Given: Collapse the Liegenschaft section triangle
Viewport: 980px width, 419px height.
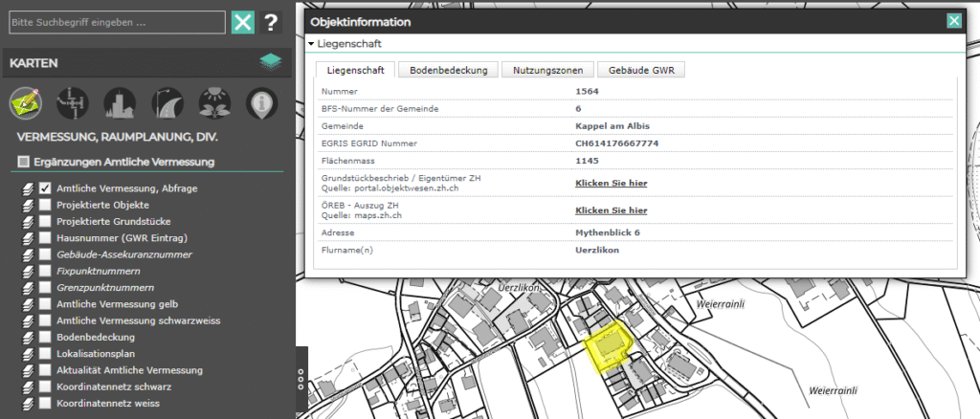Looking at the screenshot, I should point(311,44).
